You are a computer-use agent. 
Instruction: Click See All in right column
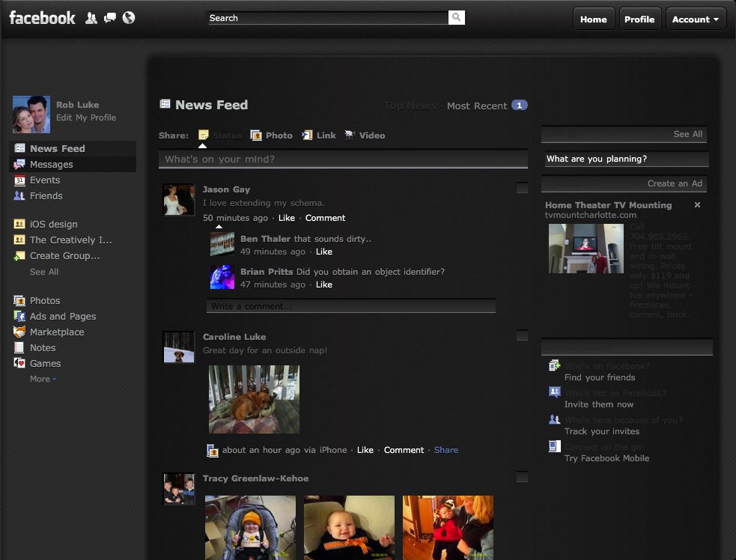coord(687,134)
